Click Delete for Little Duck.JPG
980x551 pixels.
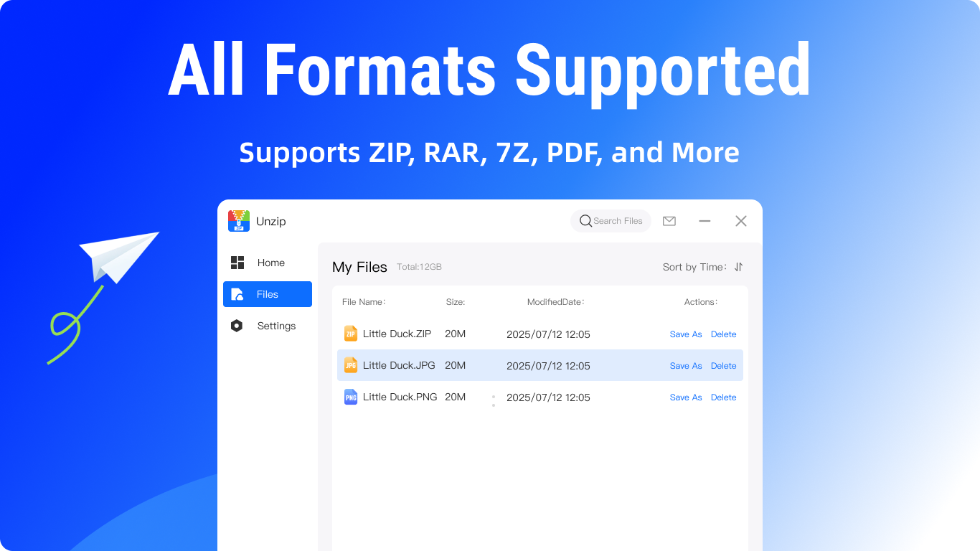724,366
